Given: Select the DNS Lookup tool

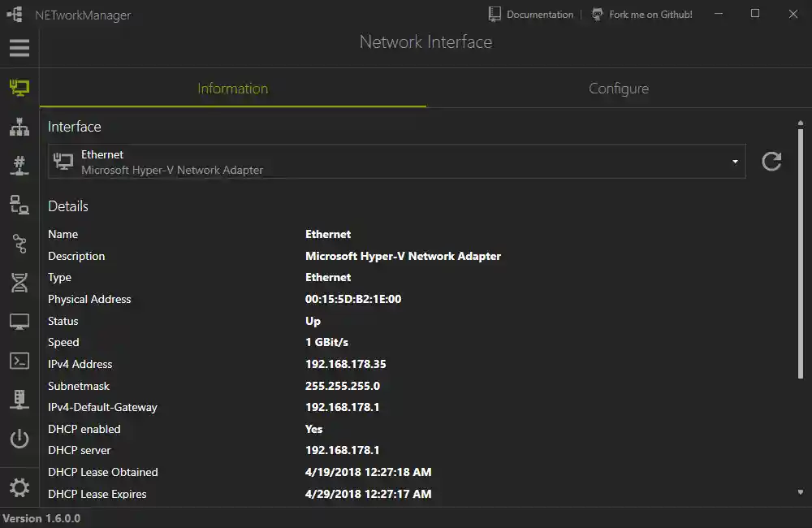Looking at the screenshot, I should 19,283.
